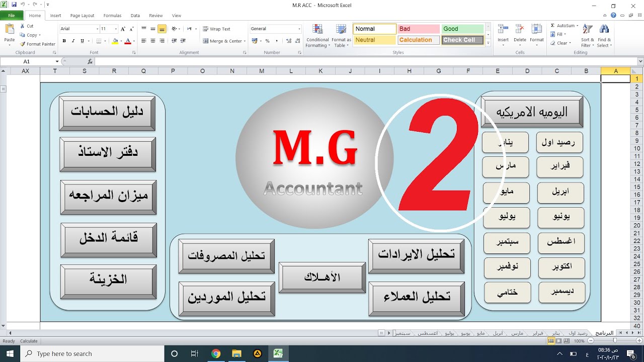Click the Increase Indent icon
The image size is (644, 362).
coord(183,41)
